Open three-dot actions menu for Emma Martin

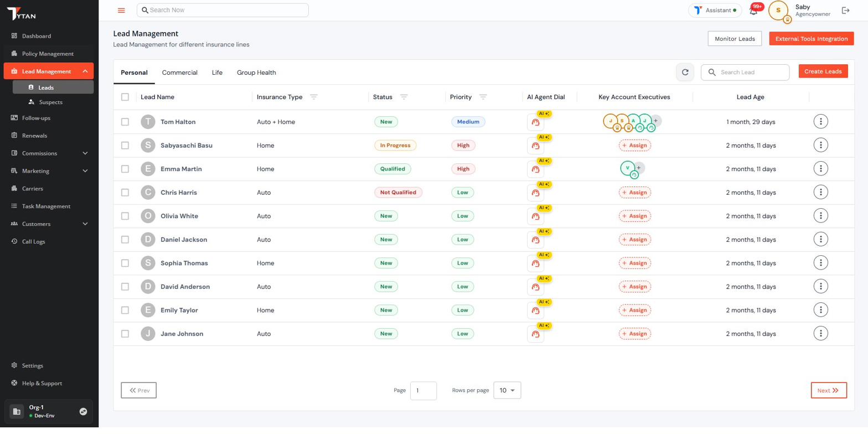[x=820, y=169]
